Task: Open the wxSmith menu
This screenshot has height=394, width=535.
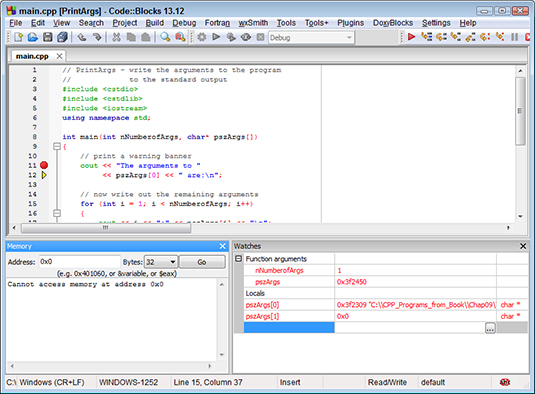Action: 253,23
